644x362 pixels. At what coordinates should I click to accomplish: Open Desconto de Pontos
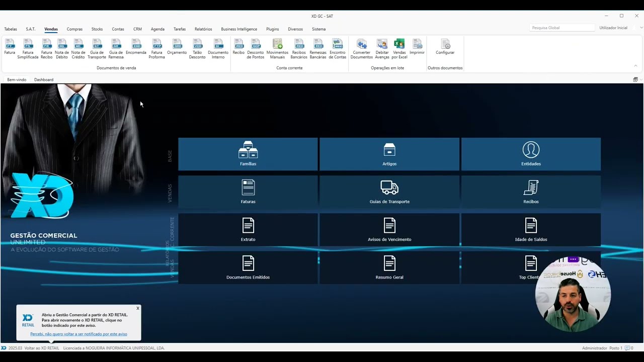(x=256, y=49)
